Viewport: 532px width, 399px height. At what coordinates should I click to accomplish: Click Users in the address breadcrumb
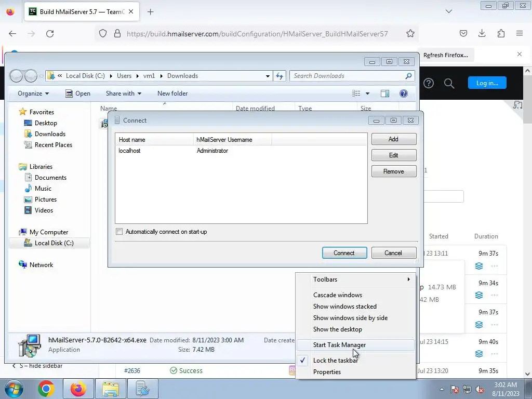pyautogui.click(x=124, y=76)
